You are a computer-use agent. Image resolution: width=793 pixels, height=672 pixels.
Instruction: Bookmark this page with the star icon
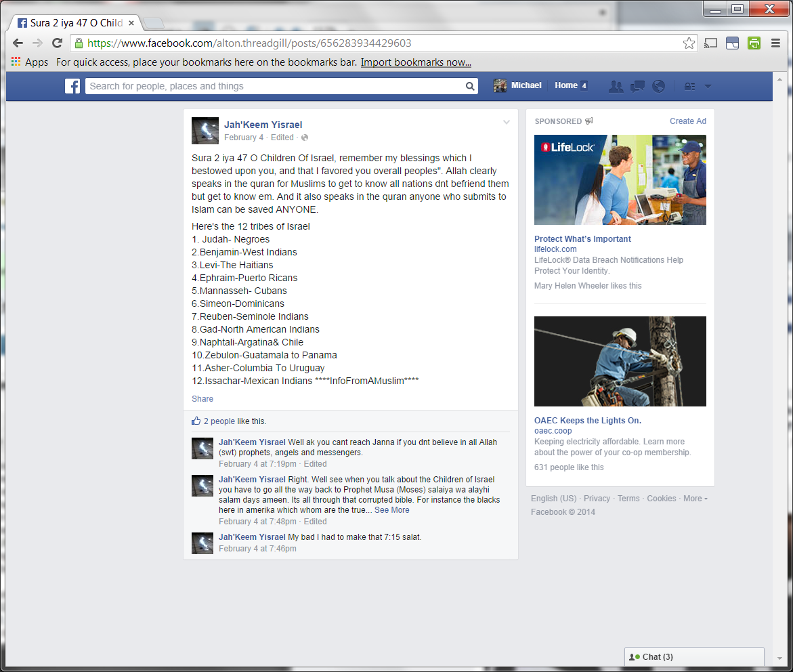pyautogui.click(x=688, y=43)
